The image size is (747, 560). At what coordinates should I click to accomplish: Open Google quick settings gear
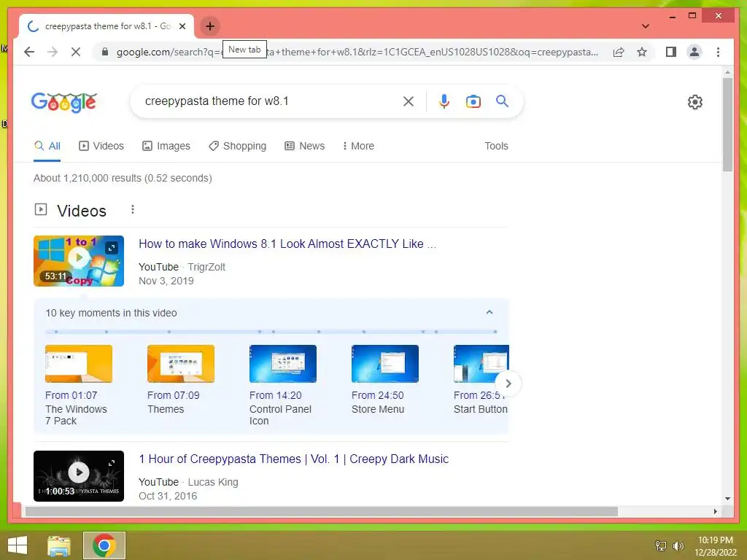[x=694, y=102]
